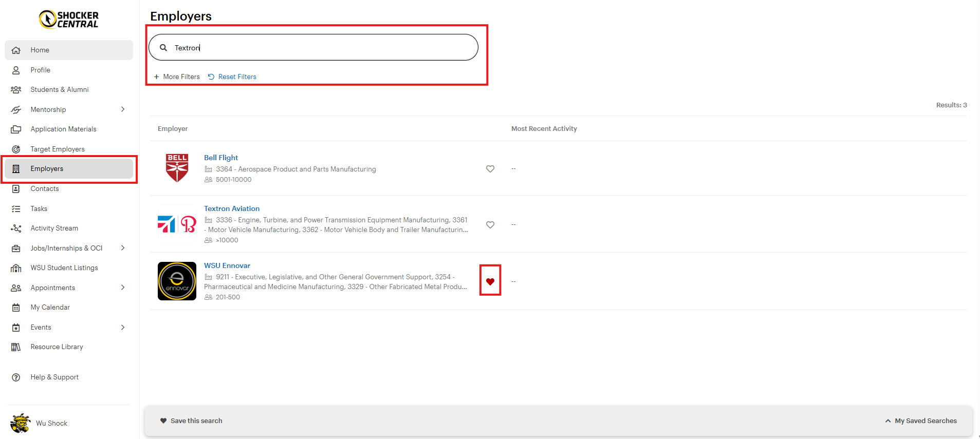Click the Textron Aviation logo
The width and height of the screenshot is (980, 439).
pos(177,224)
